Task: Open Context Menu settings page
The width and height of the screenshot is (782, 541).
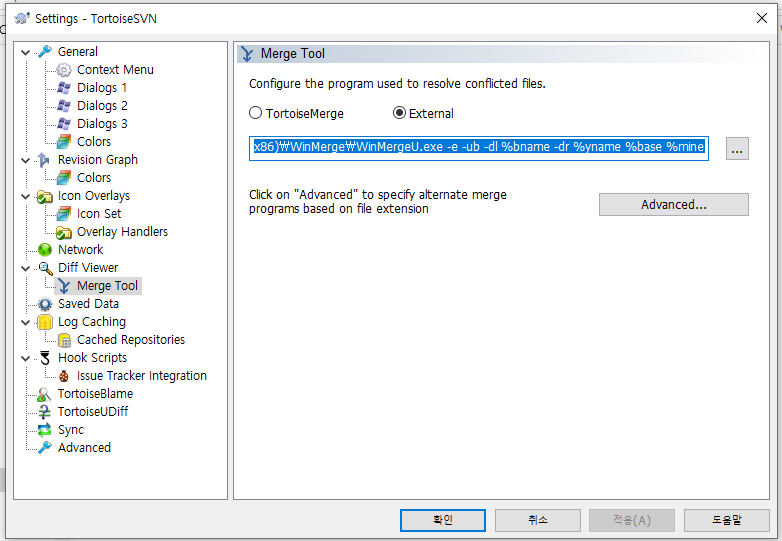Action: click(x=115, y=70)
